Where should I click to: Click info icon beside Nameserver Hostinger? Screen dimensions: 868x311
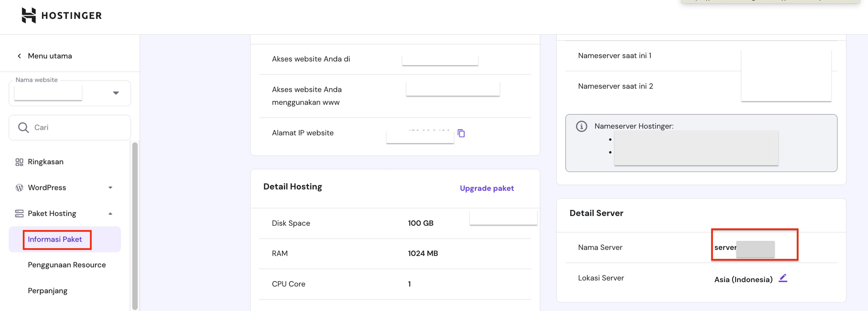point(581,127)
